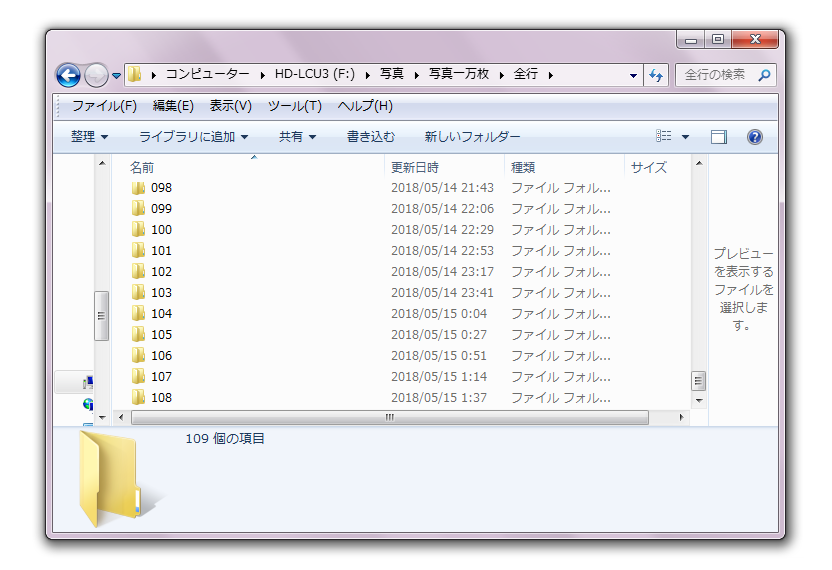Click the 109 個の項目 status text
The height and width of the screenshot is (570, 832).
(224, 438)
